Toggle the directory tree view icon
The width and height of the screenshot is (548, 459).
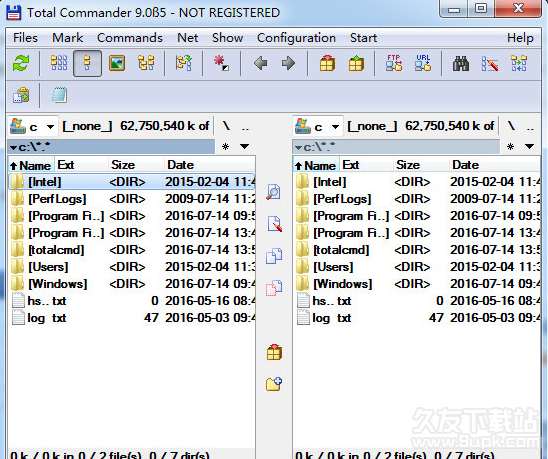coord(146,63)
